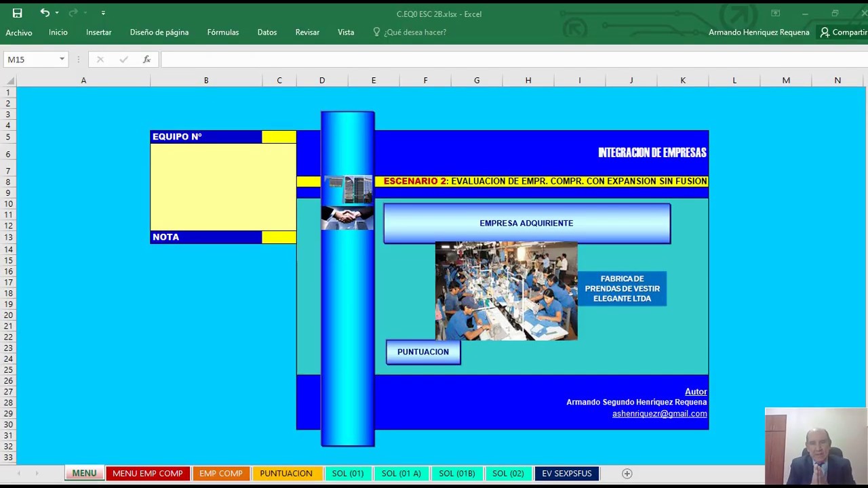Viewport: 868px width, 488px height.
Task: Switch to the PUNTUACION sheet tab
Action: tap(285, 473)
